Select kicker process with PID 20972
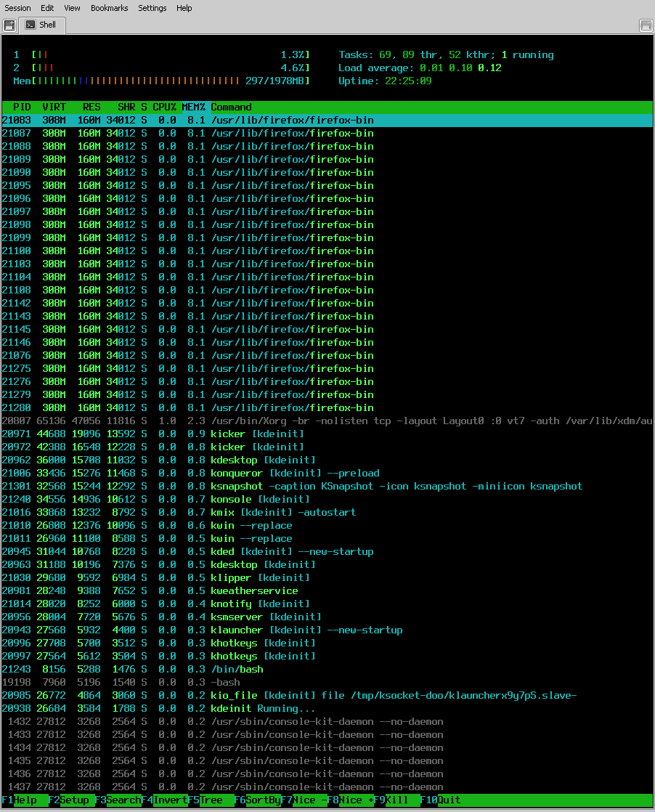 pos(327,447)
